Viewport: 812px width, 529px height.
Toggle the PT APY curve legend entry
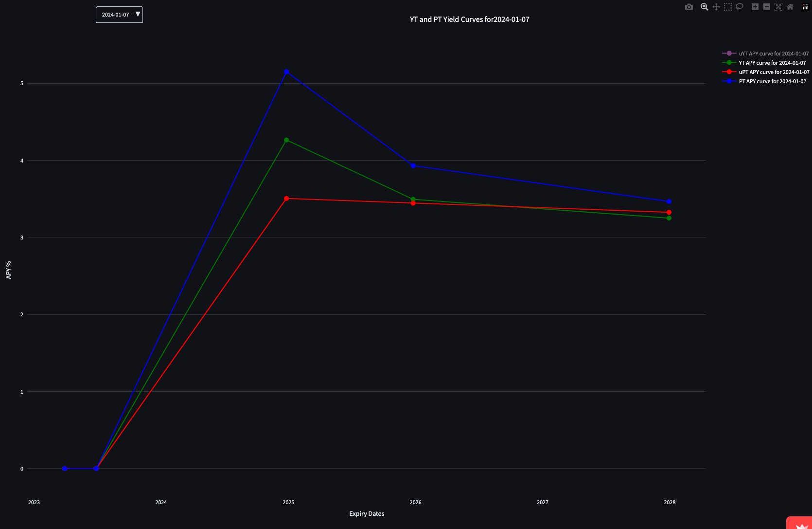point(764,81)
